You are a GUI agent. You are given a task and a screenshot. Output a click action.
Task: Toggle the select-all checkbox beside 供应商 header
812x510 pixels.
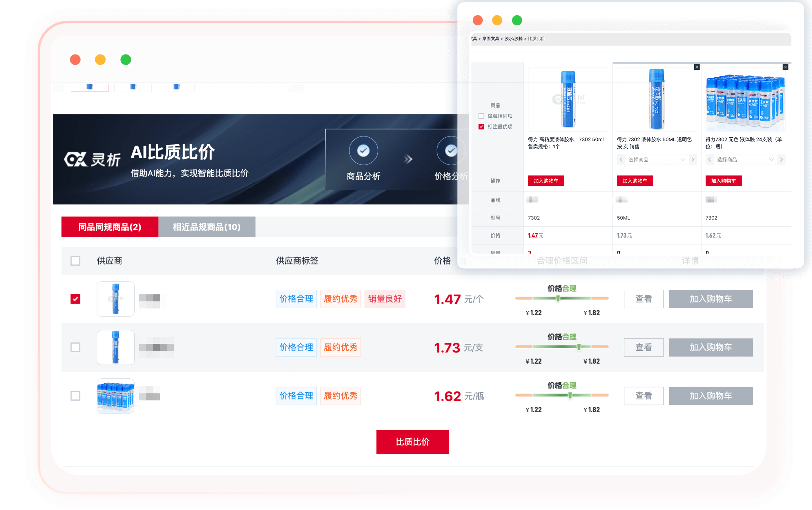75,261
